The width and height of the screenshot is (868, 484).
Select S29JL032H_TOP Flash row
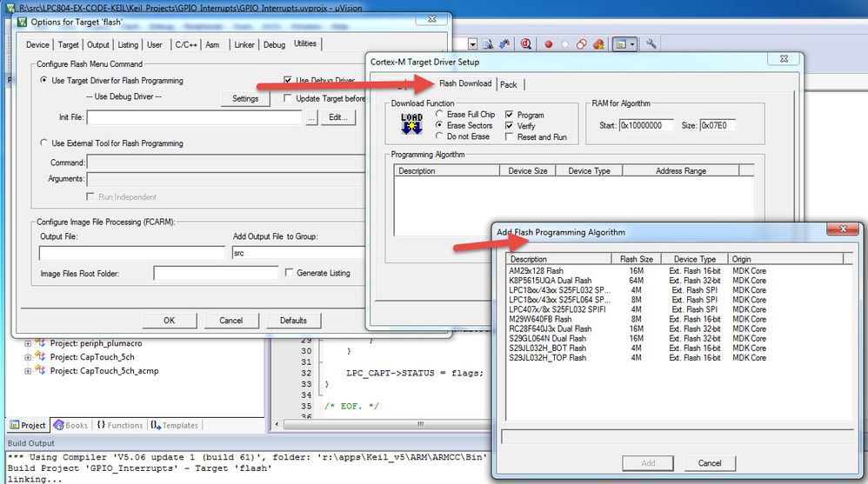[x=678, y=358]
